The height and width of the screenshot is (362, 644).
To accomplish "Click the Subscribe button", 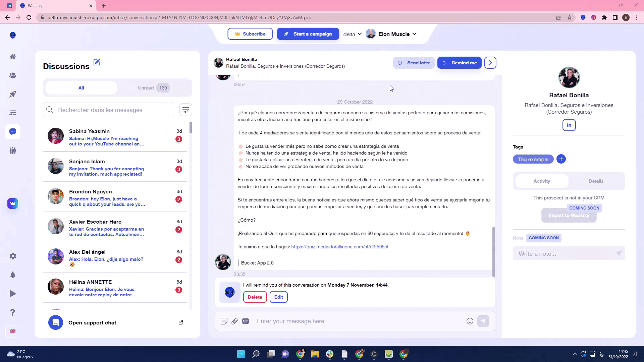I will (250, 34).
